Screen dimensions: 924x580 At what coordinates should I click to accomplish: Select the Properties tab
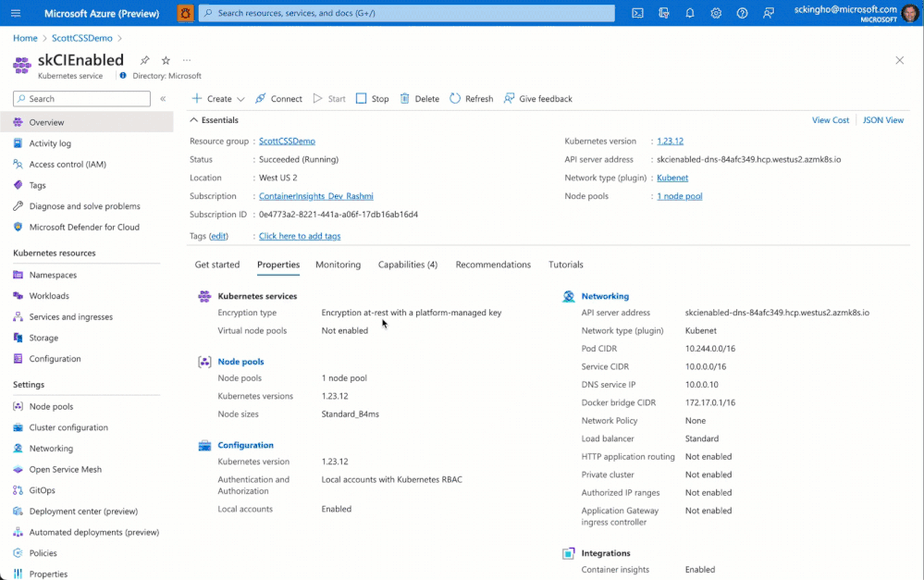(x=278, y=265)
